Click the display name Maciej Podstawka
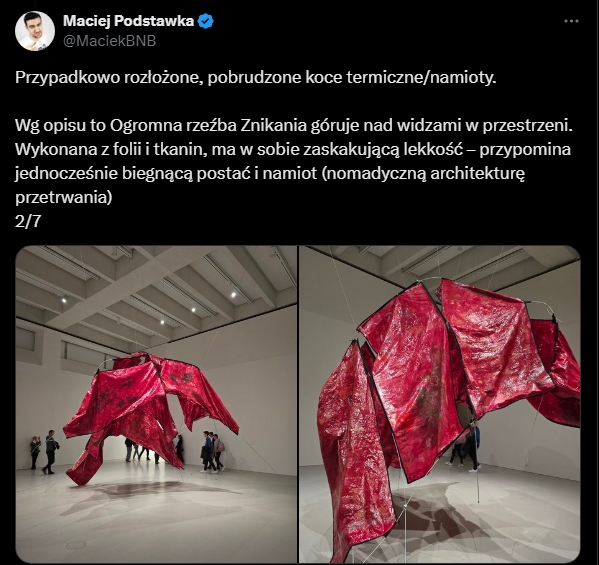 [x=128, y=21]
